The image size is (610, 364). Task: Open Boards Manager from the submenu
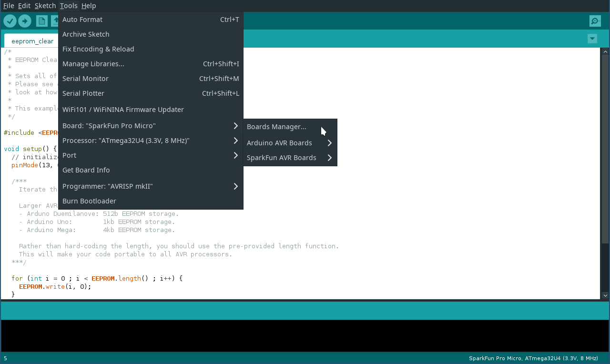pyautogui.click(x=276, y=127)
